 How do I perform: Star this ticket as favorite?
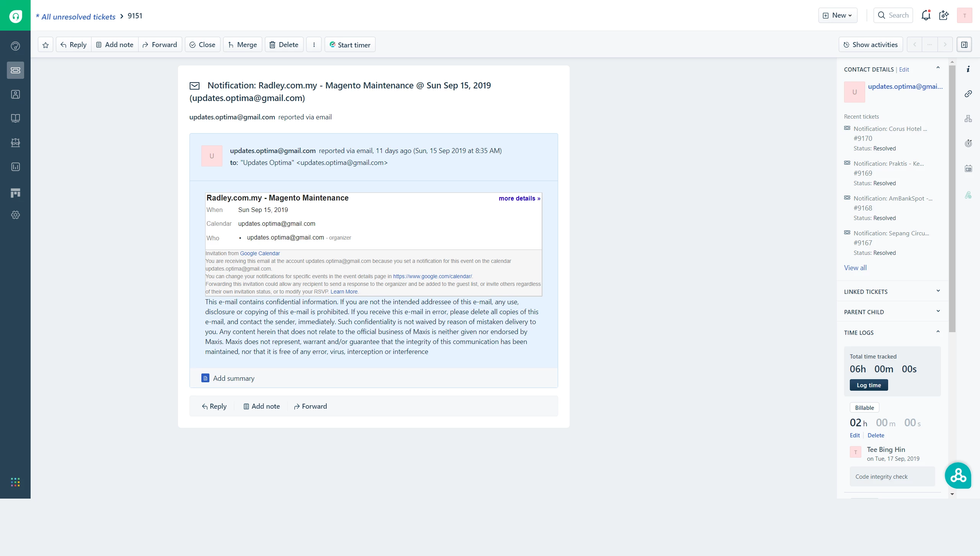46,44
